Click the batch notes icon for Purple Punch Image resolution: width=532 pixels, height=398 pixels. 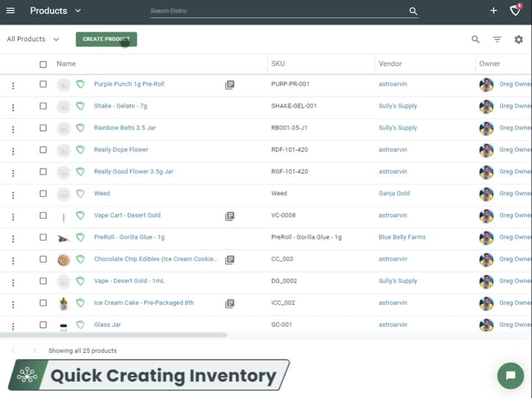tap(230, 85)
